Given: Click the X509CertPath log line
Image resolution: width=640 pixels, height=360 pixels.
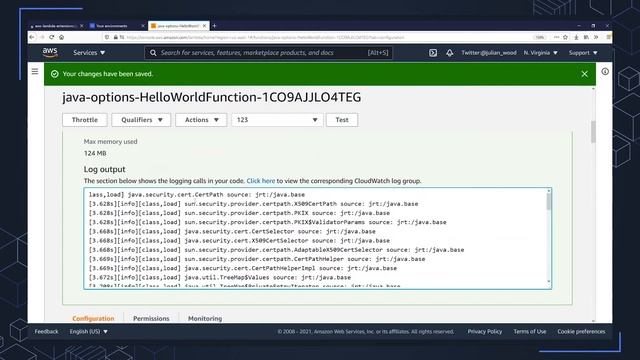Looking at the screenshot, I should [x=253, y=204].
